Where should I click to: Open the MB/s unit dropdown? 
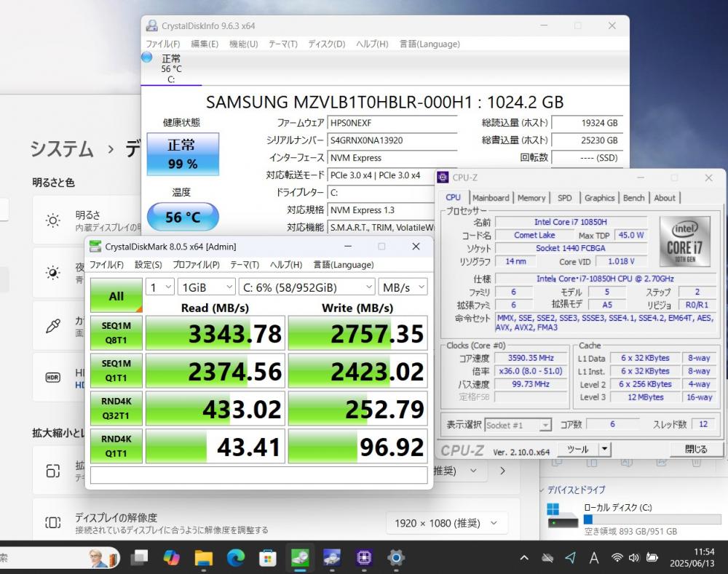[403, 287]
